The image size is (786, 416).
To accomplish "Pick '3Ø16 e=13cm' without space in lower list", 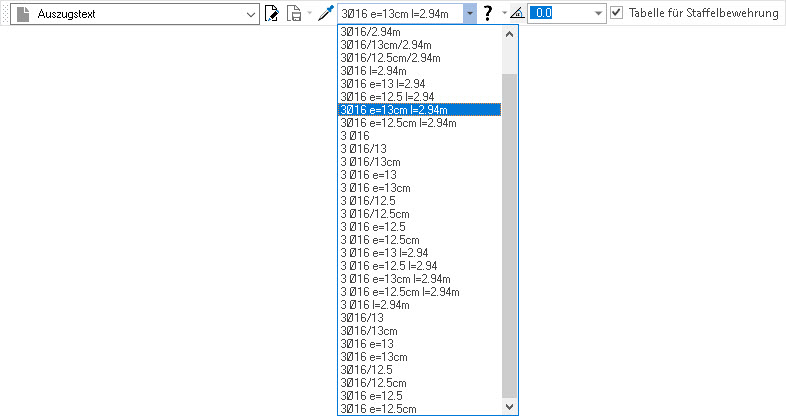I will coord(420,357).
